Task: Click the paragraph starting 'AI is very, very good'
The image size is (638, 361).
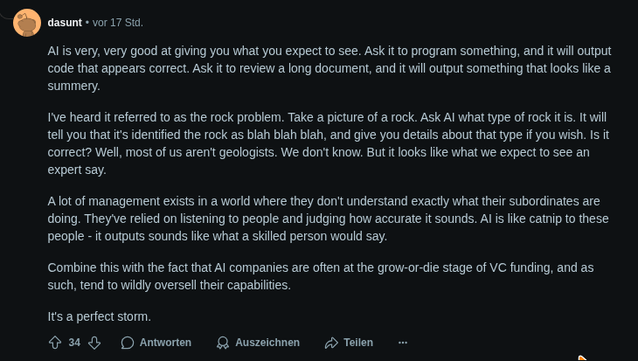Action: tap(329, 68)
